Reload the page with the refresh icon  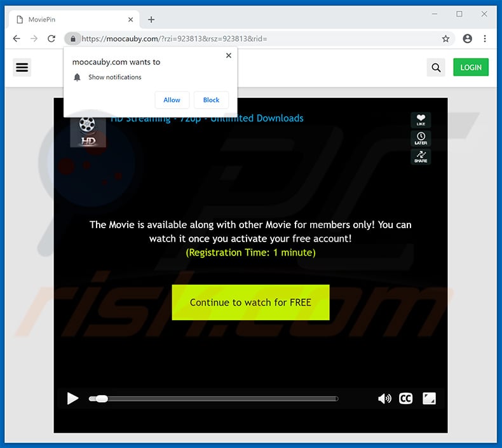click(x=51, y=39)
